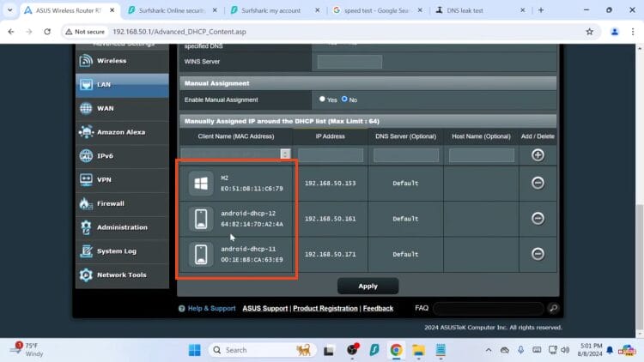Select Yes for Enable Manual Assignment
This screenshot has height=362, width=644.
tap(322, 100)
